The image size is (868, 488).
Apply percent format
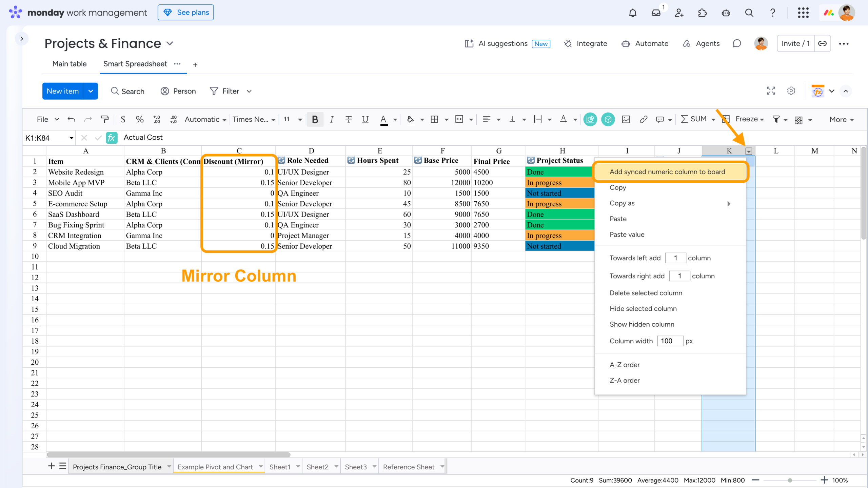coord(139,119)
